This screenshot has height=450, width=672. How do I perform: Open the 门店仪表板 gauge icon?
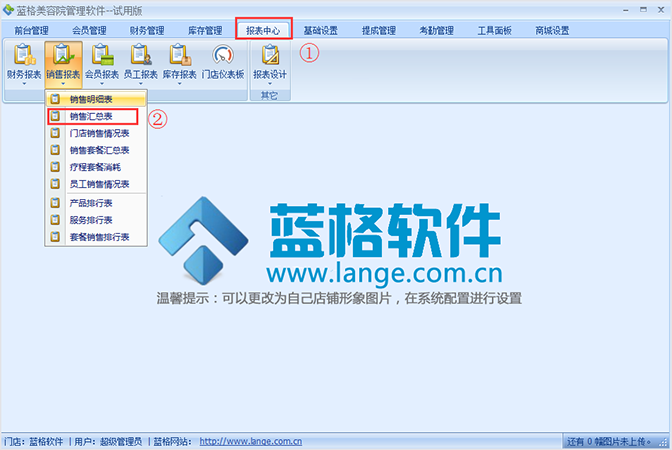click(223, 62)
